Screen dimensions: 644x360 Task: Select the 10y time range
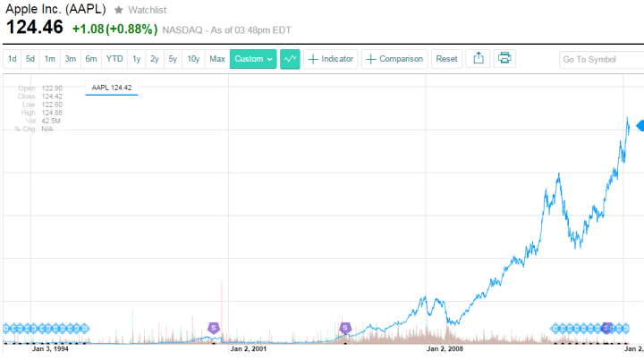pyautogui.click(x=193, y=59)
